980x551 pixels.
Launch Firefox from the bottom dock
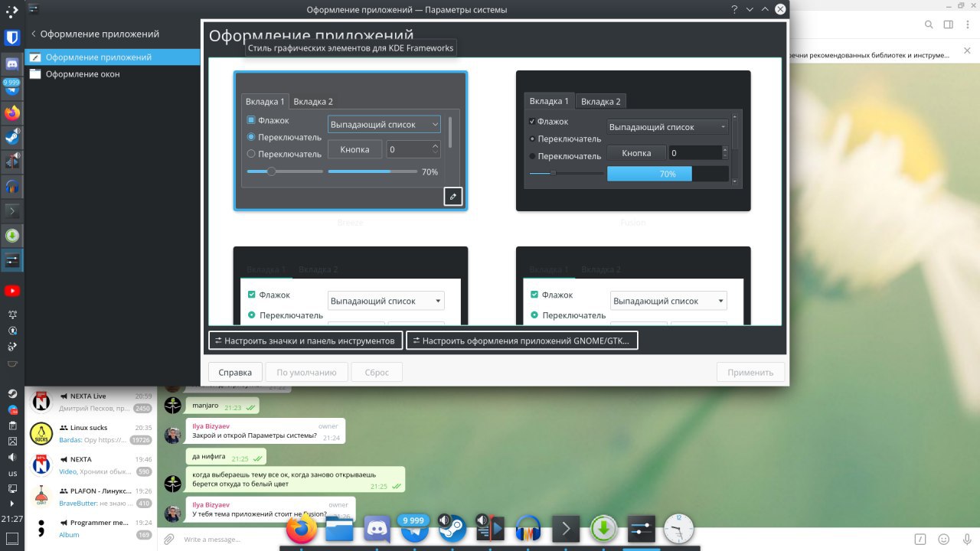[x=302, y=528]
